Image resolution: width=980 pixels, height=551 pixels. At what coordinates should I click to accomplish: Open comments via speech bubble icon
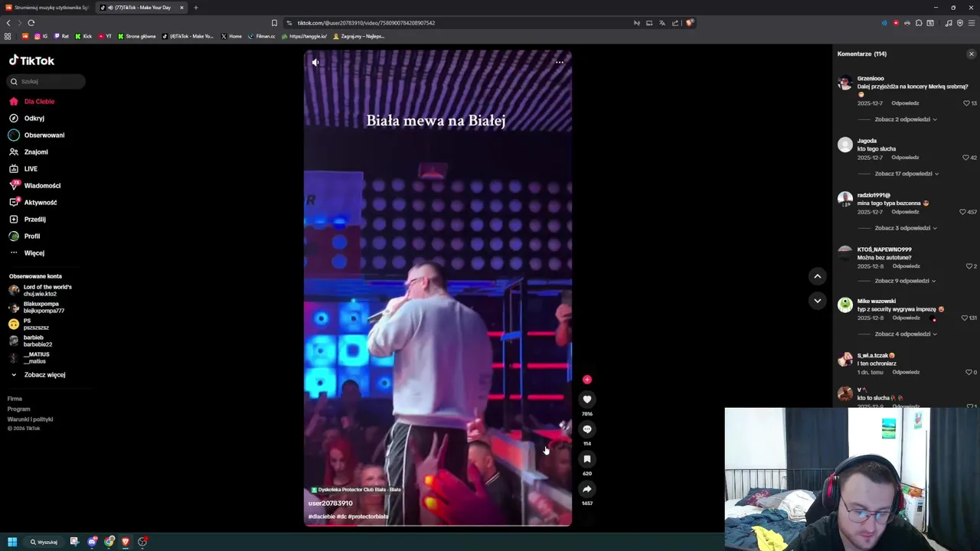click(x=587, y=429)
